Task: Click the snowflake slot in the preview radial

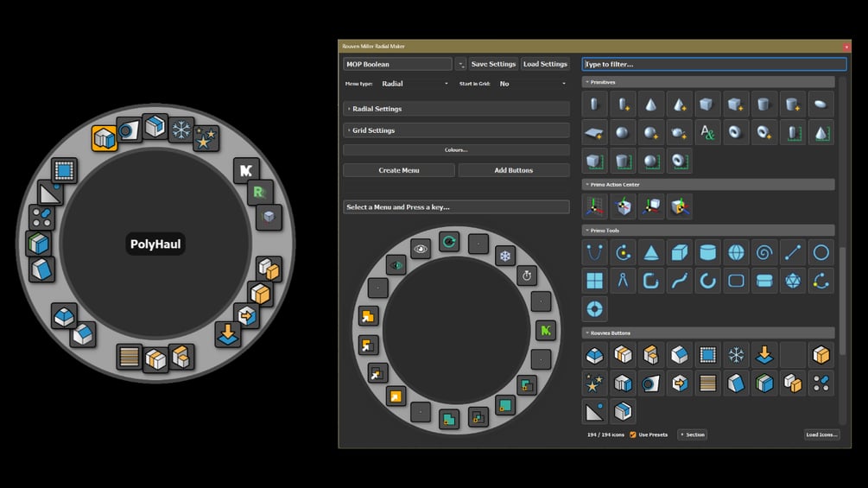Action: (x=505, y=257)
